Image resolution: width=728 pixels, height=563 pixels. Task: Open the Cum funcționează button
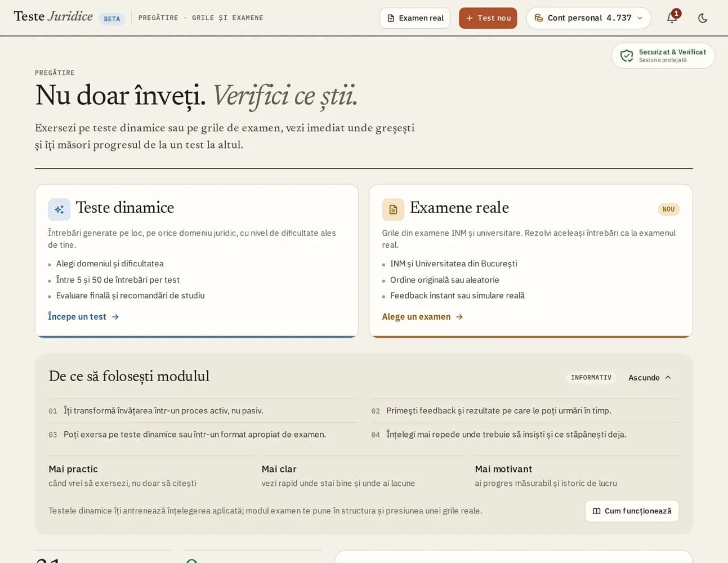coord(632,511)
